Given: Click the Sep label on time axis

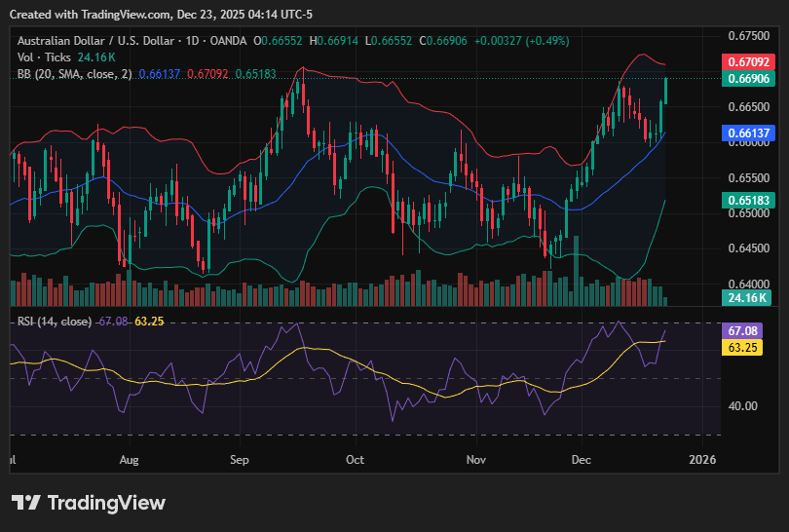Looking at the screenshot, I should (241, 458).
